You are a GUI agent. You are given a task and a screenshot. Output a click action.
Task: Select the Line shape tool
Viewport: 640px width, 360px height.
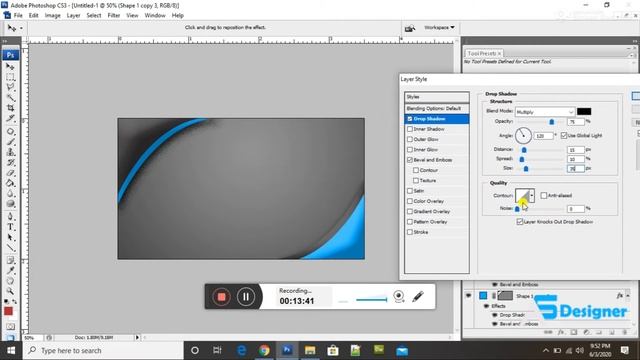[x=10, y=248]
